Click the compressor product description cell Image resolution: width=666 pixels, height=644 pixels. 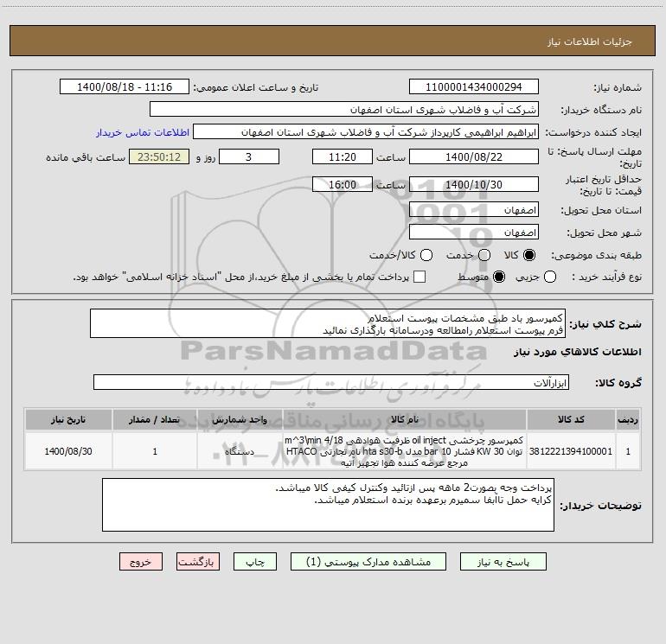(405, 451)
